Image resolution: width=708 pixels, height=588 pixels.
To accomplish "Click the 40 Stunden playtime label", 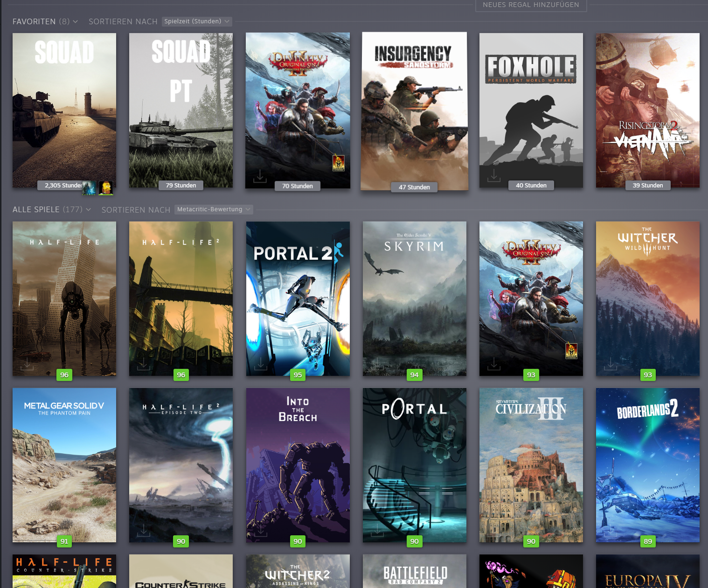I will pyautogui.click(x=531, y=185).
